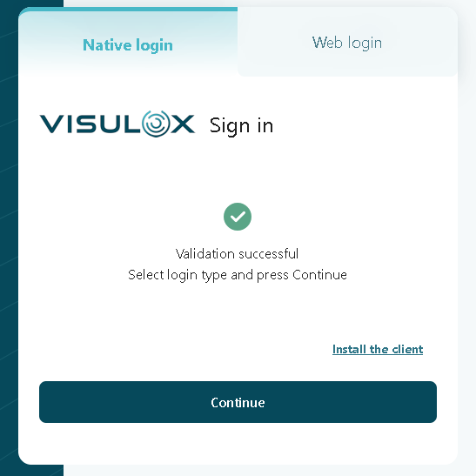
Task: Click the word Native in the first tab
Action: point(107,45)
